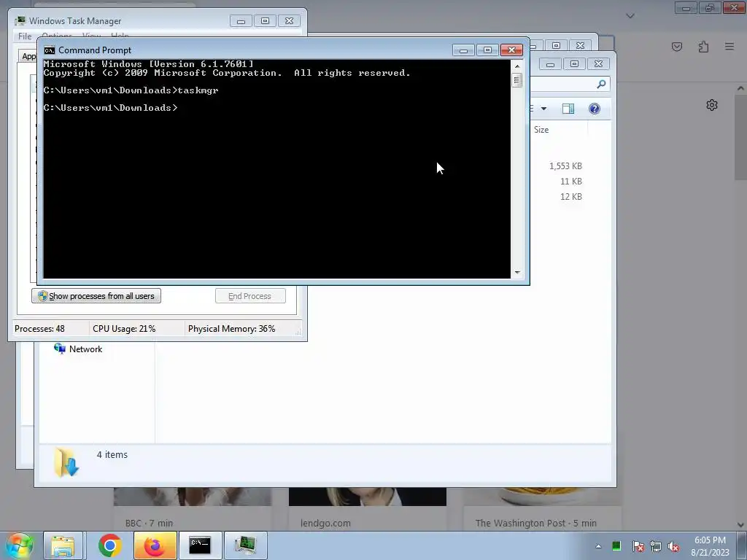This screenshot has width=747, height=560.
Task: Minimize the Windows Task Manager window
Action: (241, 21)
